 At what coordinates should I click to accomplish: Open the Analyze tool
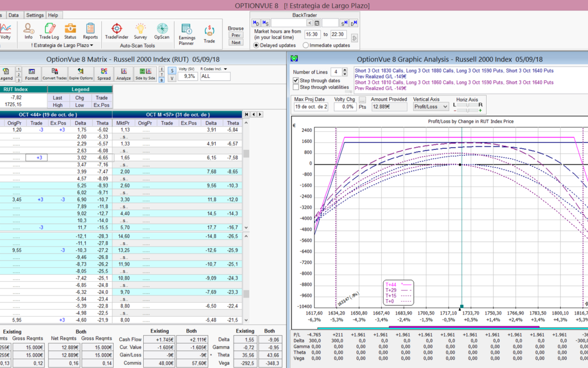pyautogui.click(x=124, y=74)
